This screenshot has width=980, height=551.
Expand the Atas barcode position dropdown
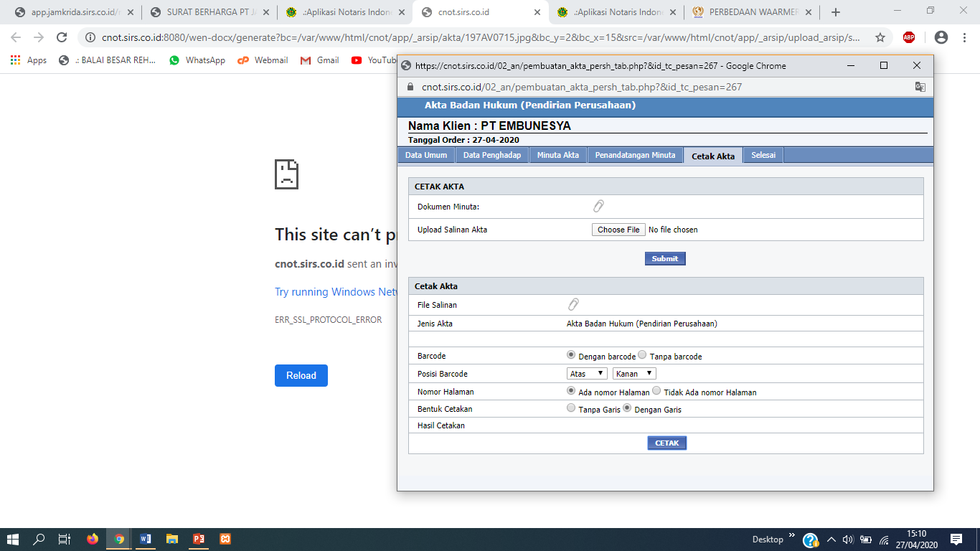587,374
